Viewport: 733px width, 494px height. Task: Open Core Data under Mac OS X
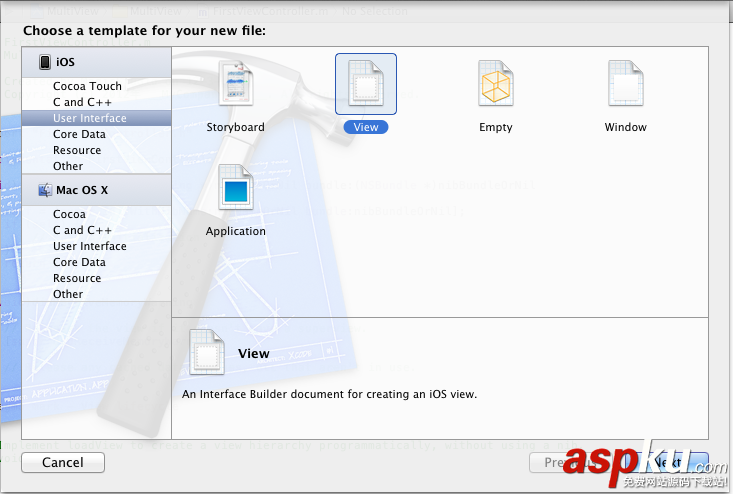pyautogui.click(x=79, y=262)
